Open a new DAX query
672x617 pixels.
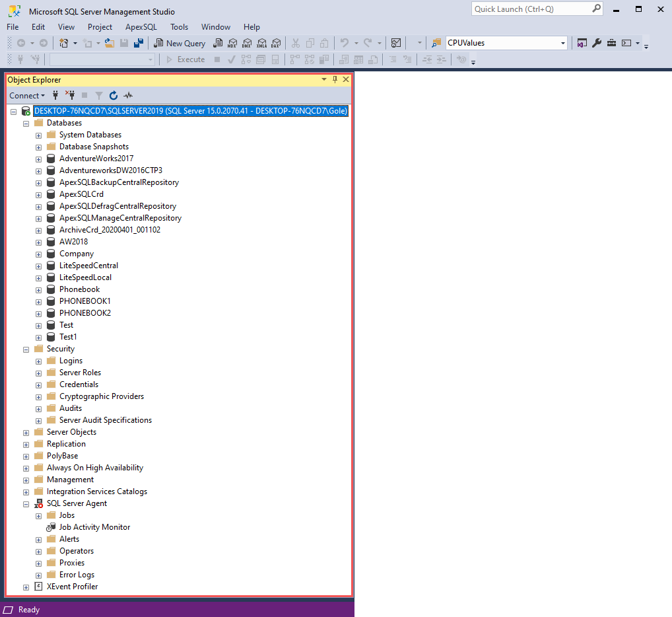click(x=276, y=43)
